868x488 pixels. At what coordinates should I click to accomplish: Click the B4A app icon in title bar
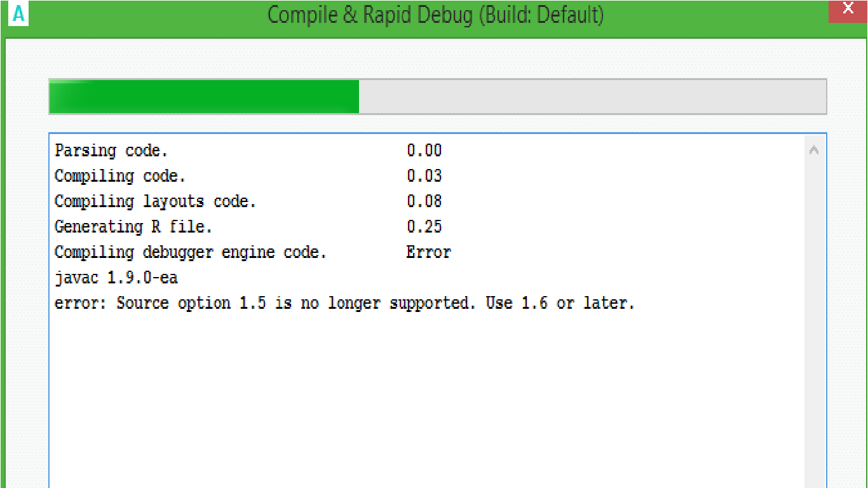point(19,14)
